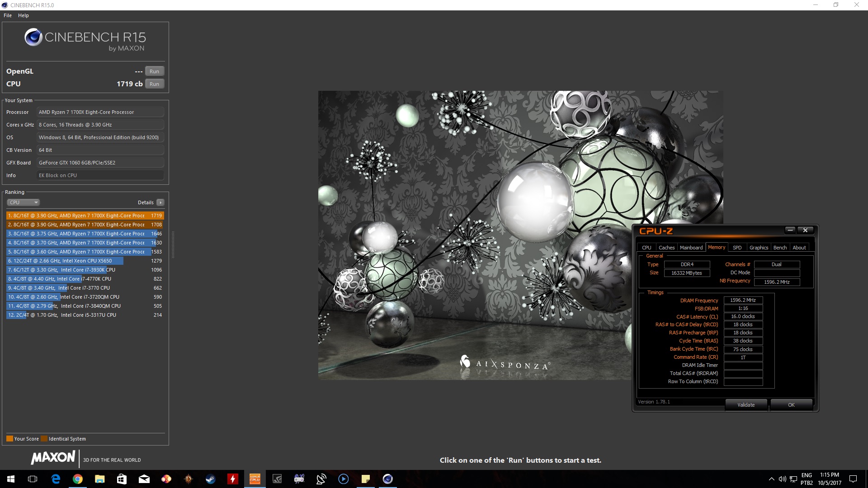Open NVIDIA GeForce Experience taskbar icon

(x=277, y=479)
